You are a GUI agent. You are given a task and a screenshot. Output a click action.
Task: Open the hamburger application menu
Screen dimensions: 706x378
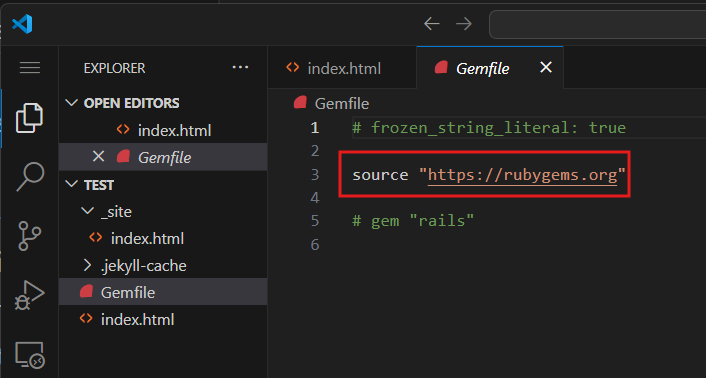point(30,68)
